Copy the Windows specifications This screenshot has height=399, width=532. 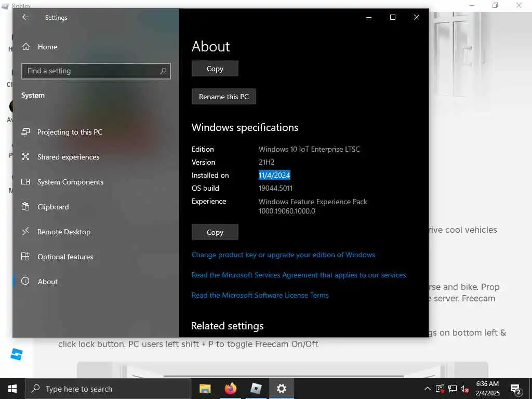point(215,232)
